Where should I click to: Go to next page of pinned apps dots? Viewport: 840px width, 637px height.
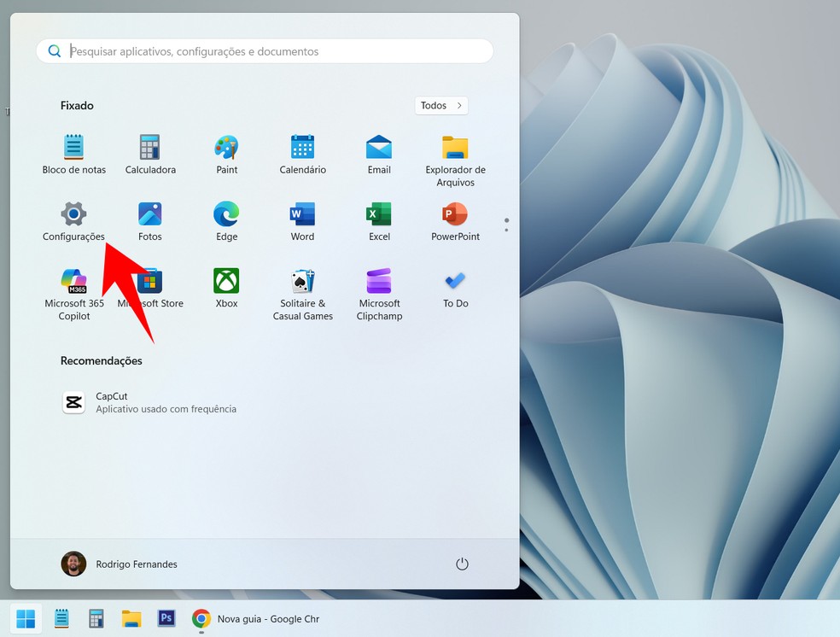(506, 230)
